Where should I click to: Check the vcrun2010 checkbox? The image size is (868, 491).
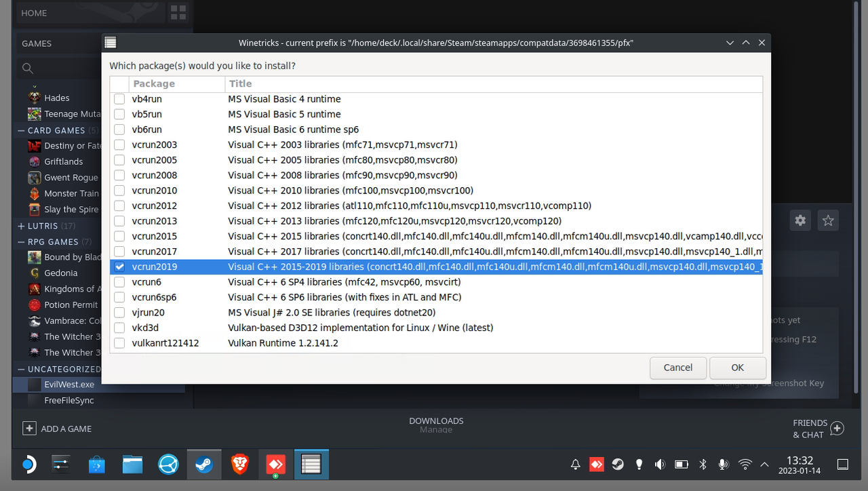pos(119,191)
